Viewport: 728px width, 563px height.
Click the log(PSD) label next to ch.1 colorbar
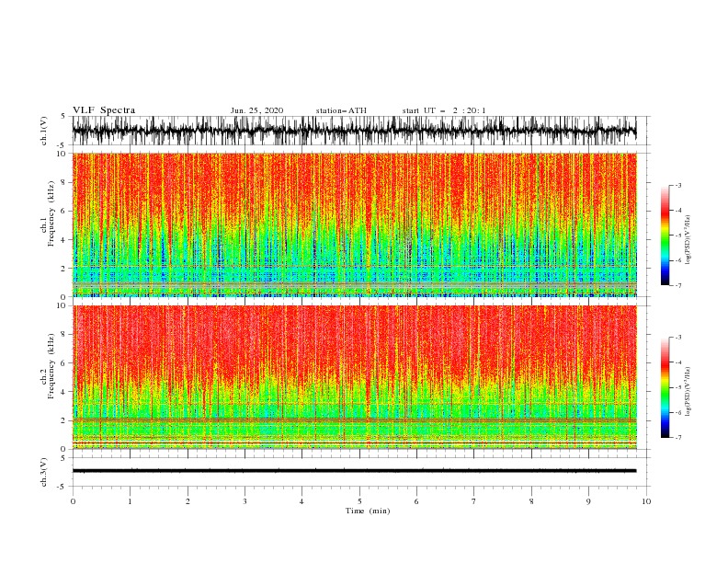688,240
